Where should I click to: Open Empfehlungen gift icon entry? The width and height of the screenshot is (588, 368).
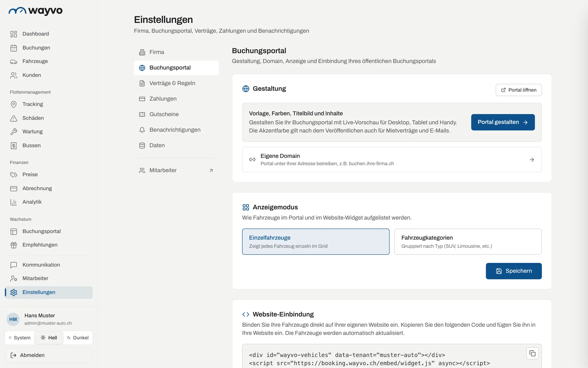point(49,245)
